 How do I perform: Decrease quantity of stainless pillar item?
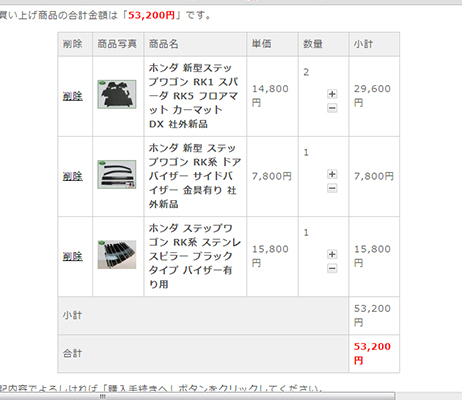tap(332, 268)
